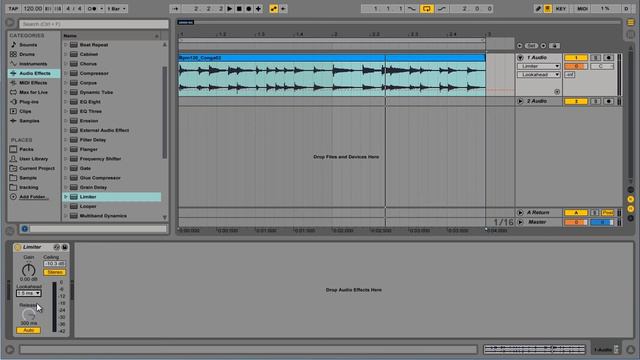Select Audio Effects category
This screenshot has width=640, height=360.
click(35, 73)
